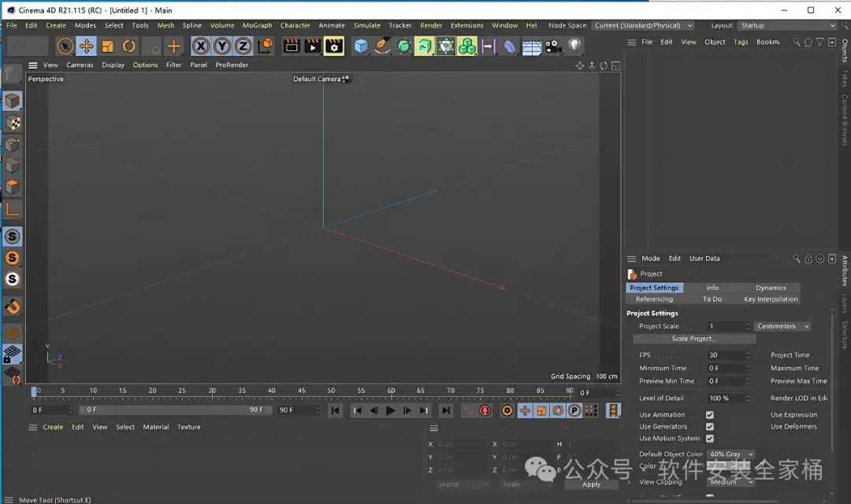Screen dimensions: 851x504
Task: Toggle Y axis lock
Action: (x=222, y=46)
